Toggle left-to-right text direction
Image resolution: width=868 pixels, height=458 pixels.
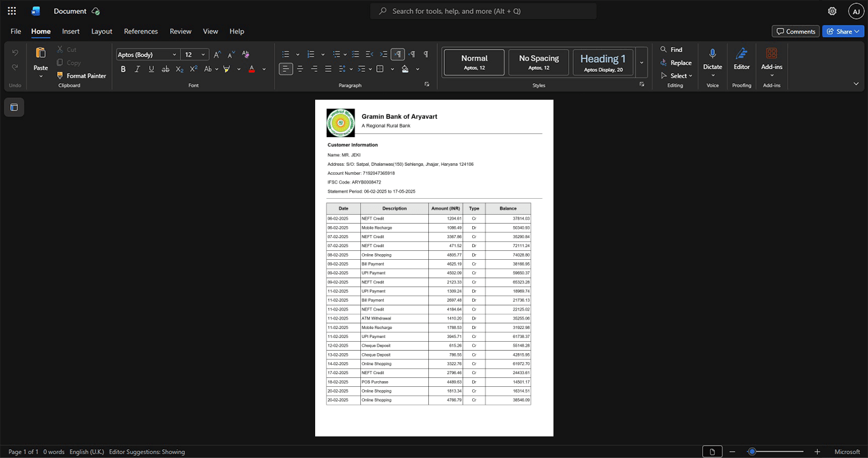point(398,54)
